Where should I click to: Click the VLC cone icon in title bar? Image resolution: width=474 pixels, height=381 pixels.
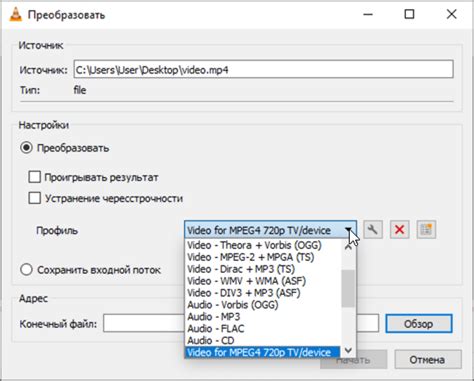pyautogui.click(x=15, y=14)
